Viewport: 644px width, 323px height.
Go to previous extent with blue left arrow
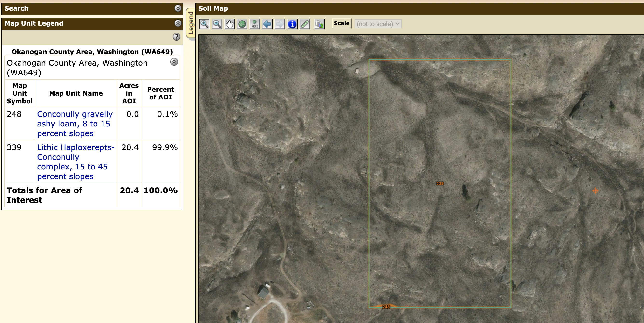(x=267, y=24)
